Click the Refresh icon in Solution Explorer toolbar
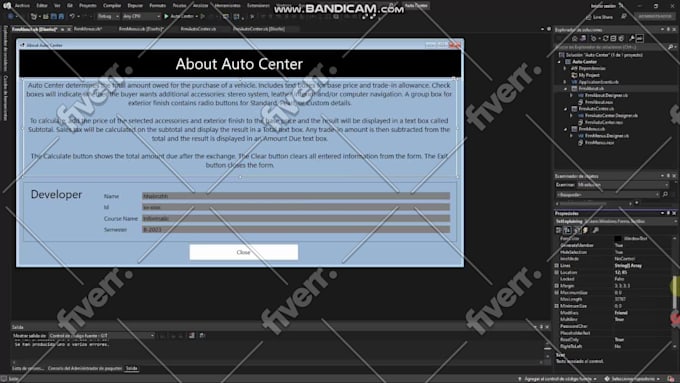Viewport: 680px width, 383px height. [x=605, y=39]
